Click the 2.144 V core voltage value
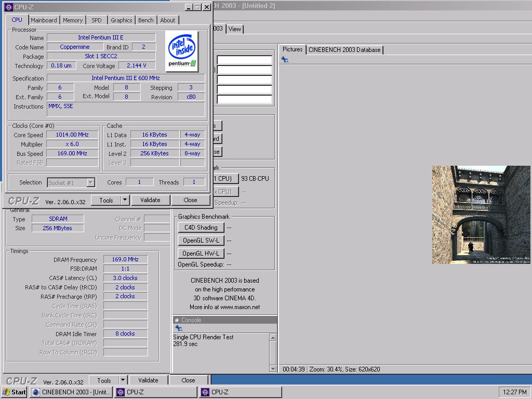Screen dimensions: 532x399 coord(137,65)
